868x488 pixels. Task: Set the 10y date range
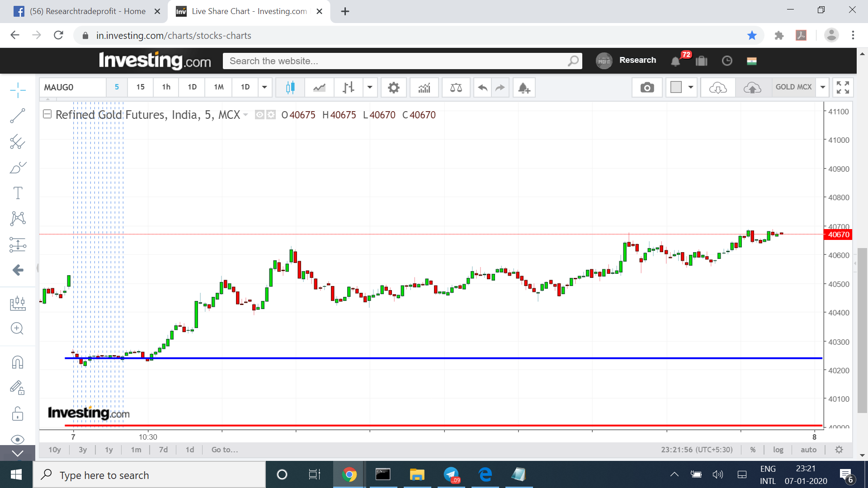55,450
